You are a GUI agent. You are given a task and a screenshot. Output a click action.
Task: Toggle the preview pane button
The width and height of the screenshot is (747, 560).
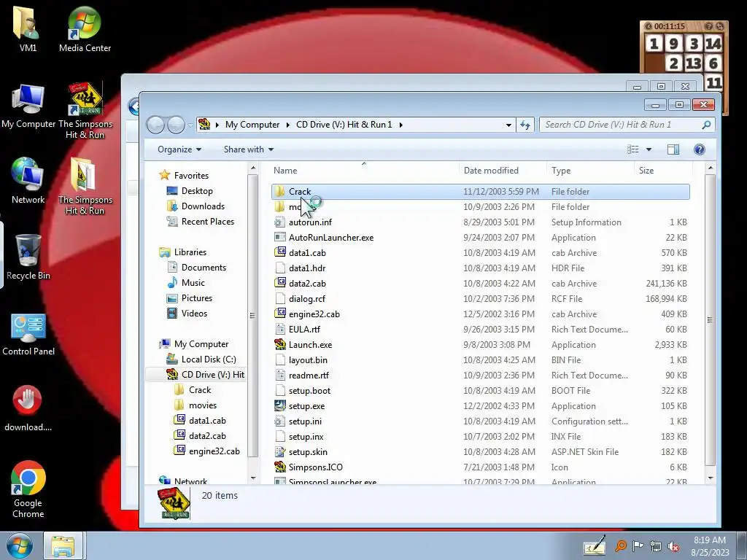click(x=673, y=149)
